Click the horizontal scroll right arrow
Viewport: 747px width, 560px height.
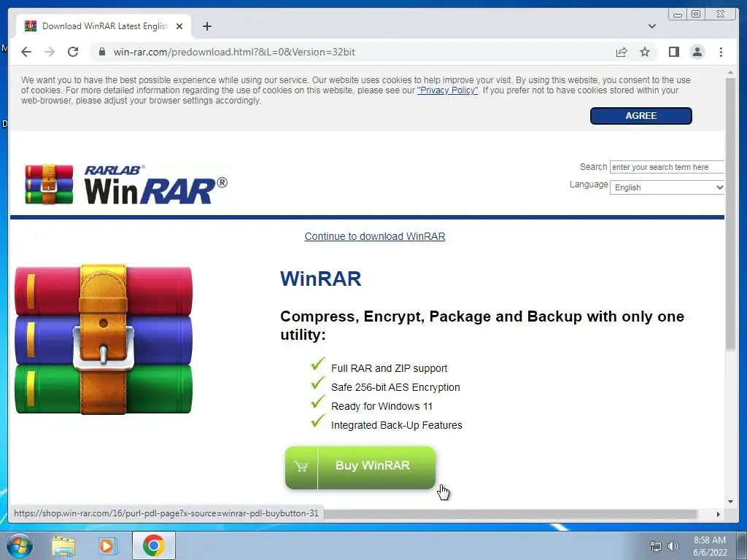[719, 514]
